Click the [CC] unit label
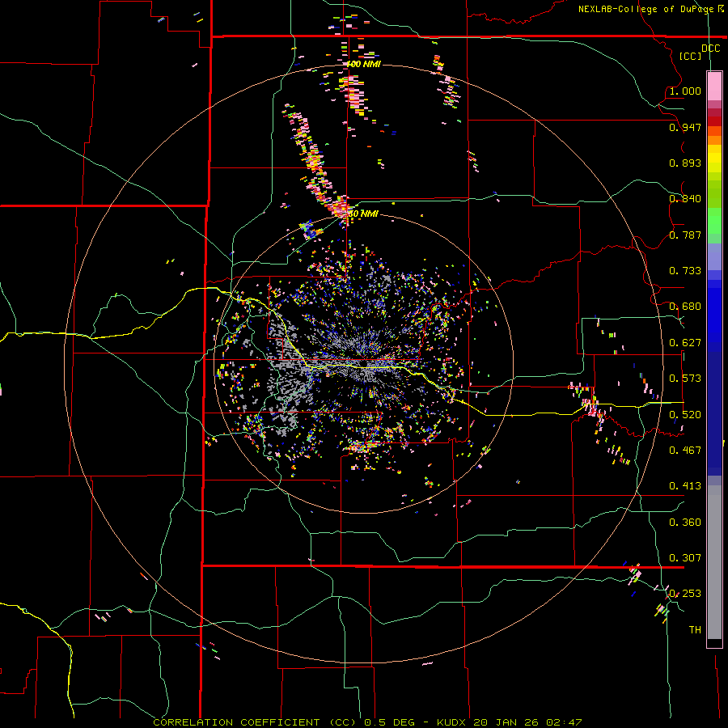This screenshot has height=728, width=728. point(690,56)
